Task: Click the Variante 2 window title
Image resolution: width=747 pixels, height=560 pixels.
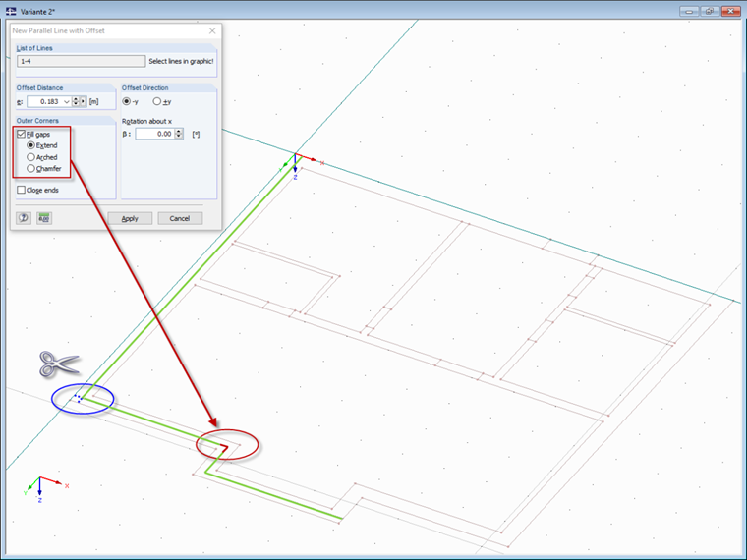Action: click(x=37, y=12)
